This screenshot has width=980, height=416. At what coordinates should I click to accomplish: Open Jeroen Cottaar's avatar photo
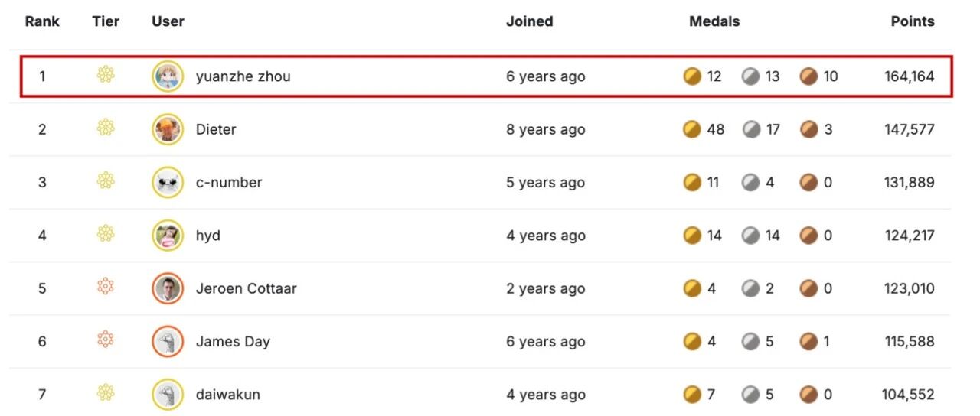167,288
